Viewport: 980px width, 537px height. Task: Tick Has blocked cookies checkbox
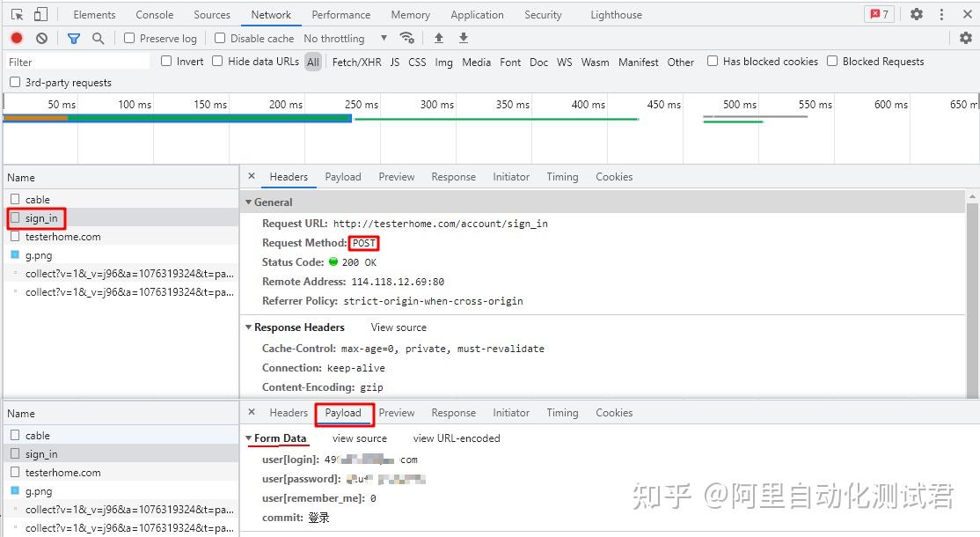point(713,61)
